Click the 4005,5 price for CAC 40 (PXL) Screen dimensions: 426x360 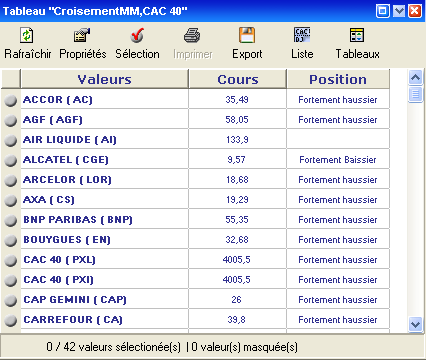pos(237,260)
